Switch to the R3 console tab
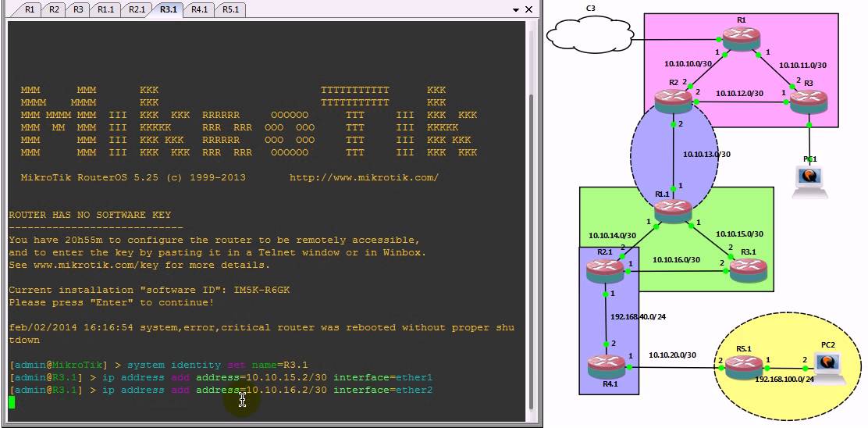The image size is (868, 428). tap(79, 9)
